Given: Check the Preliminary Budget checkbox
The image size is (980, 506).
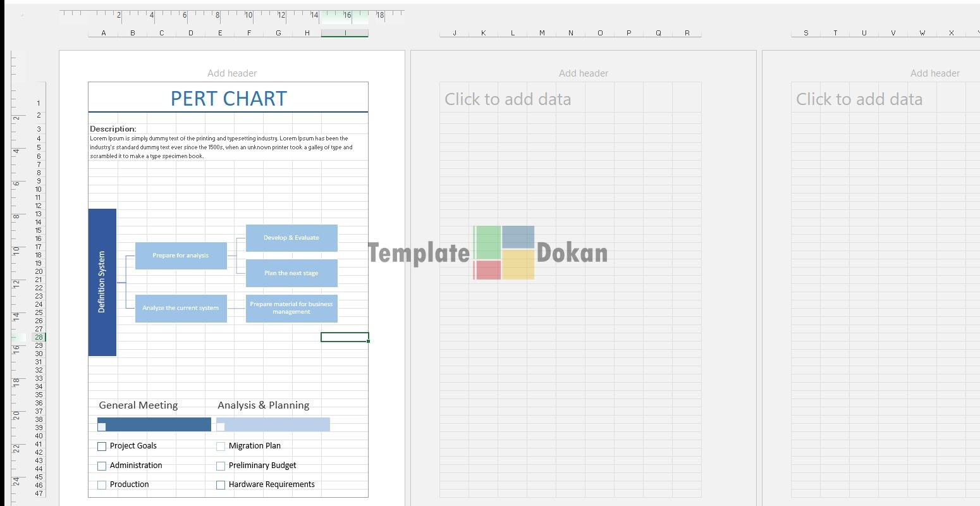Looking at the screenshot, I should click(x=221, y=466).
